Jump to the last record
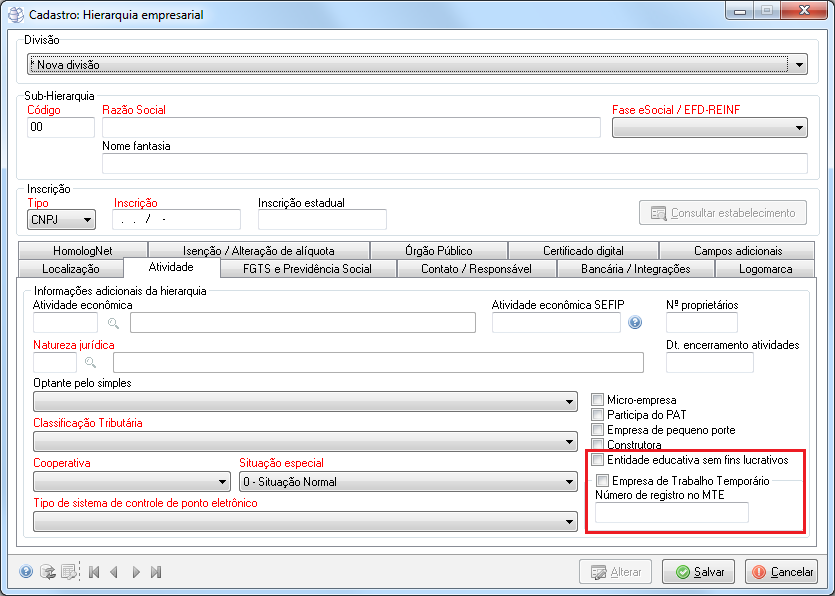Image resolution: width=835 pixels, height=596 pixels. (x=156, y=572)
